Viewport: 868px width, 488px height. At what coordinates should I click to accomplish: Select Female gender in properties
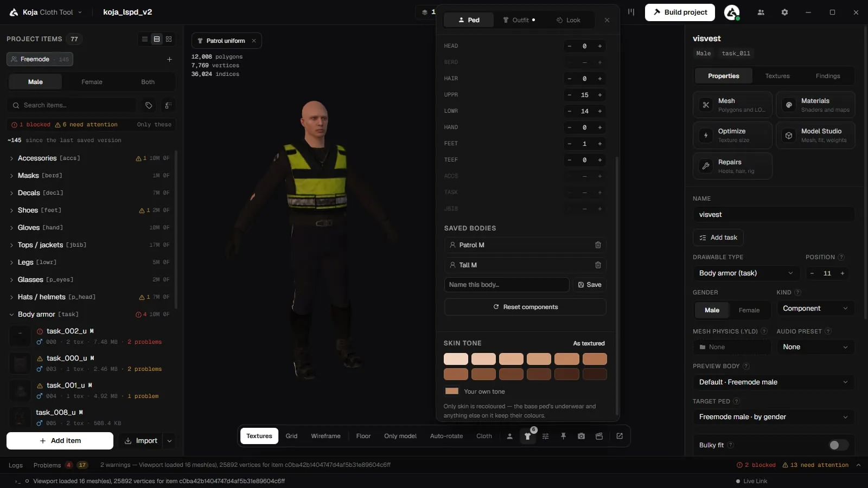[x=749, y=310]
